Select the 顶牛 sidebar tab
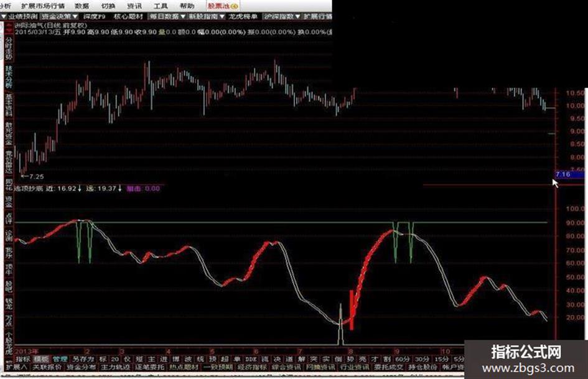Image resolution: width=588 pixels, height=379 pixels. tap(8, 270)
